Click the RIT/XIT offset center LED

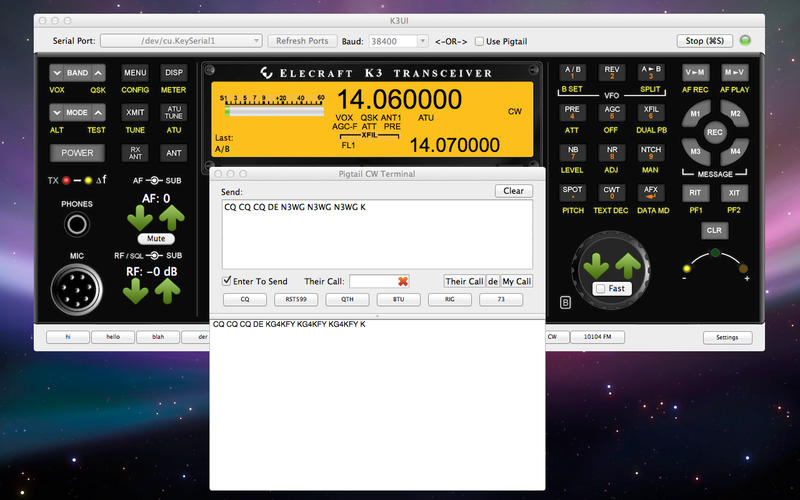pyautogui.click(x=715, y=253)
